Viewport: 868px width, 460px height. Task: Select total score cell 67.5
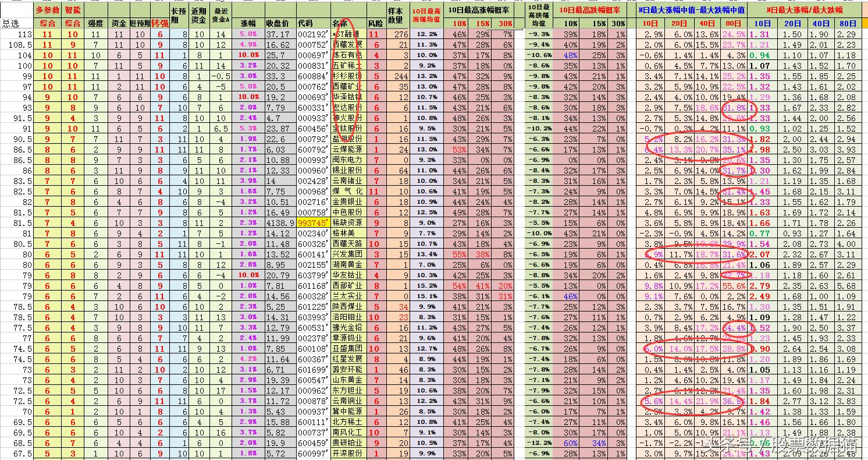22,454
